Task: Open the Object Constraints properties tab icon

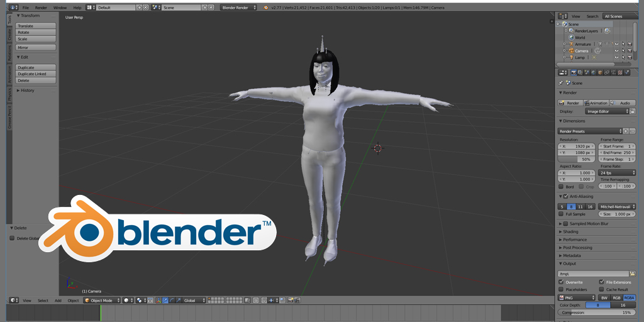Action: coord(607,73)
